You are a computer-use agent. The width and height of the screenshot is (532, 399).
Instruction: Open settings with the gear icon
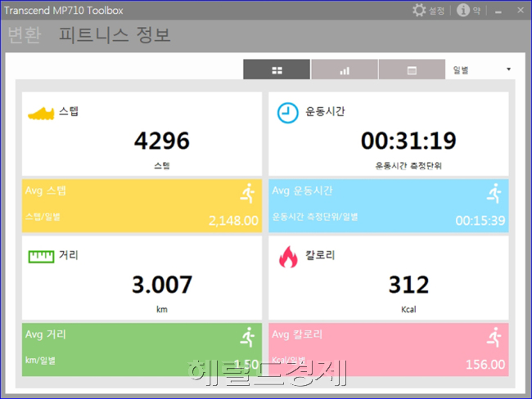(419, 10)
